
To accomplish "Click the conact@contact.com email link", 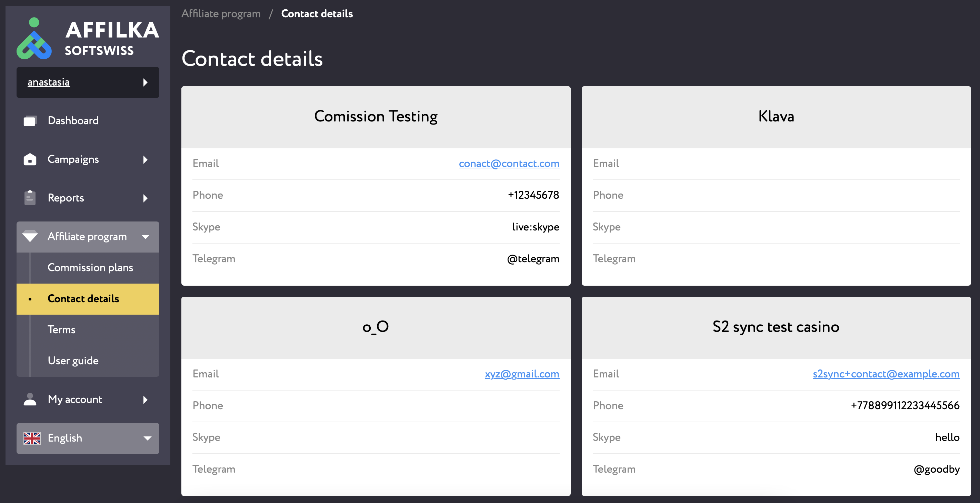I will point(509,164).
